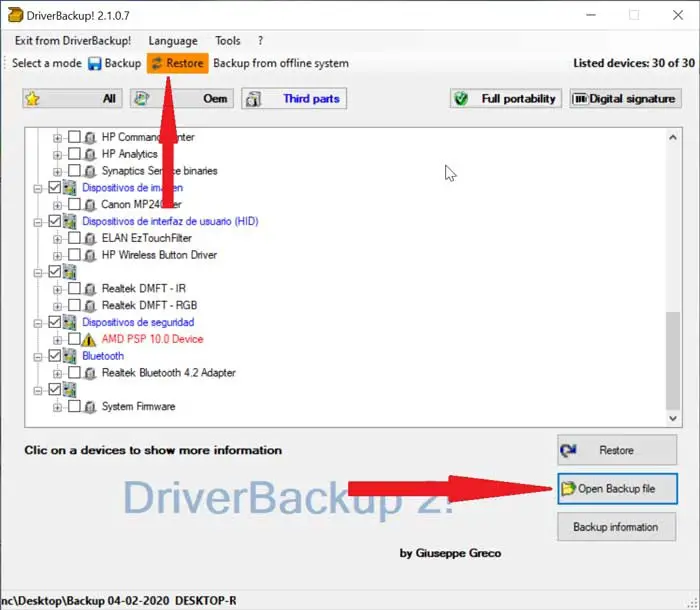This screenshot has height=610, width=700.
Task: Check the Canon MP240 driver checkbox
Action: (74, 204)
